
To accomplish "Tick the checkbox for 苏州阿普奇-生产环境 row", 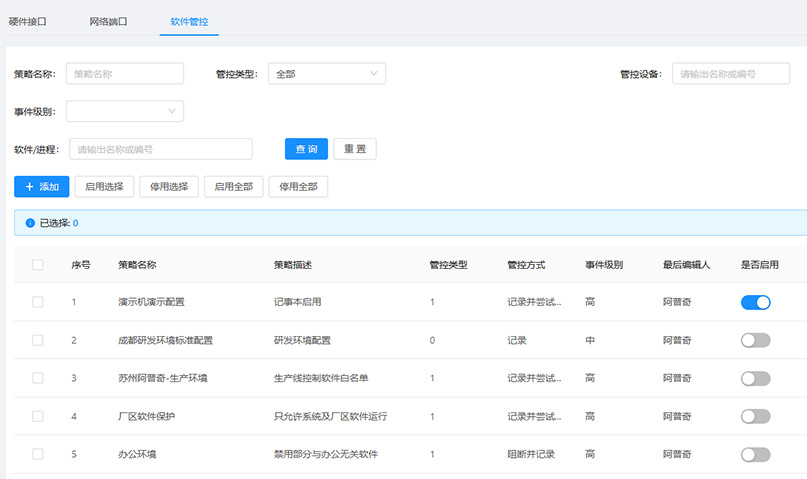I will click(x=38, y=378).
